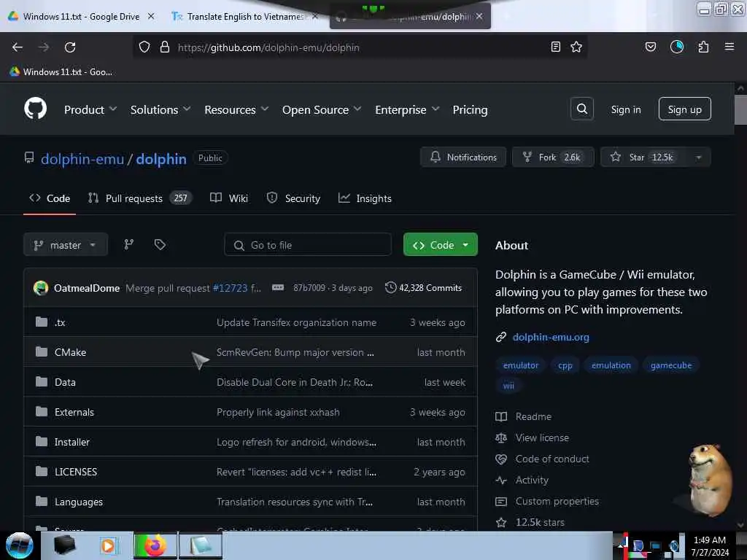Open media player taskbar icon

[x=109, y=545]
